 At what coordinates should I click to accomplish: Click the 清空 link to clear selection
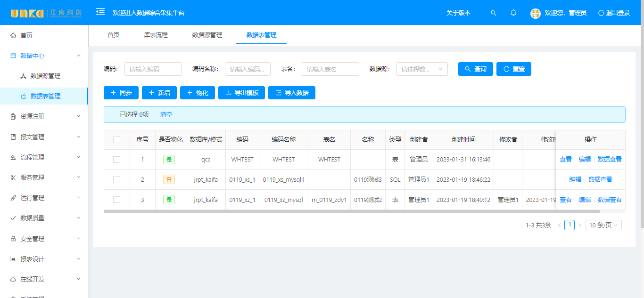166,114
